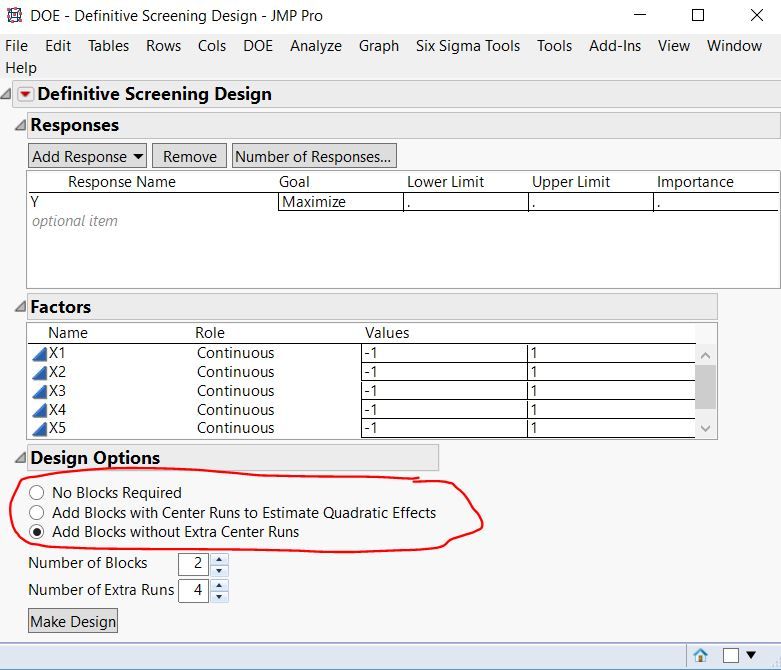Decrease the Number of Extra Runs
Screen dimensions: 781x670
coord(219,596)
